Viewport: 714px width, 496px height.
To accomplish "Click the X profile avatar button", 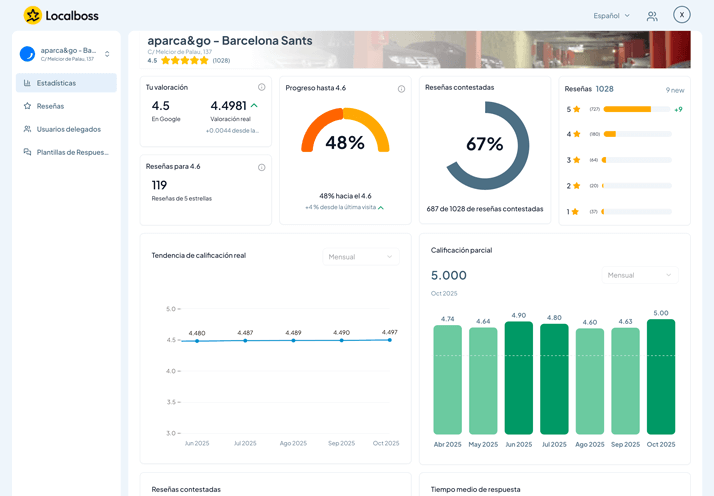I will click(x=682, y=15).
